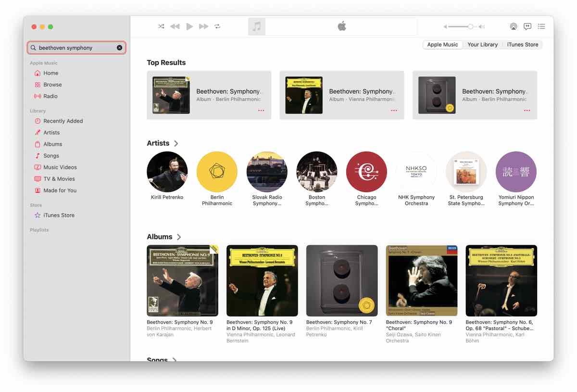577x392 pixels.
Task: Toggle shuffle playback
Action: [161, 26]
